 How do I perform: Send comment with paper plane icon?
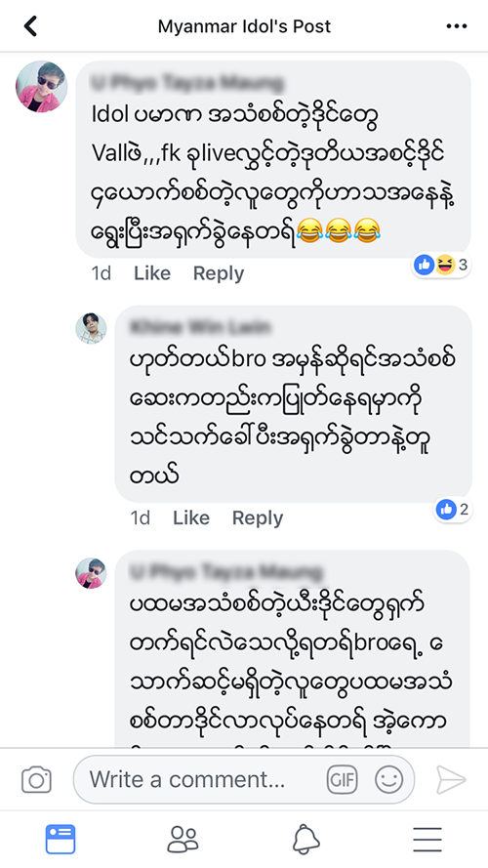point(451,780)
